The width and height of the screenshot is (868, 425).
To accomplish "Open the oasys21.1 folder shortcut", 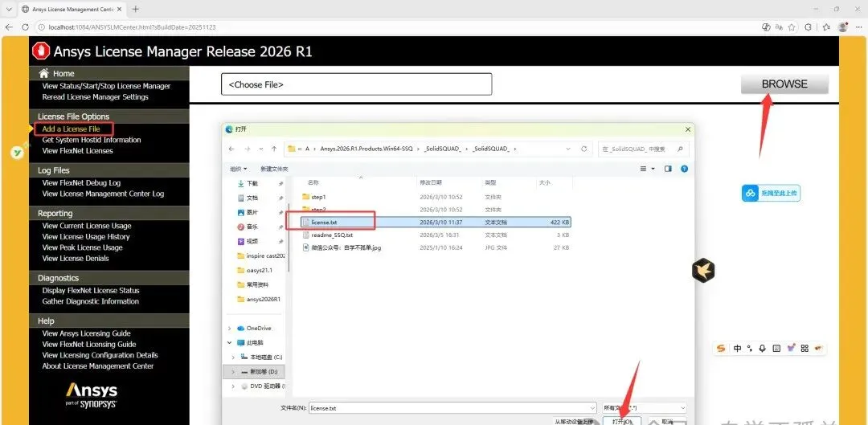I will click(259, 270).
